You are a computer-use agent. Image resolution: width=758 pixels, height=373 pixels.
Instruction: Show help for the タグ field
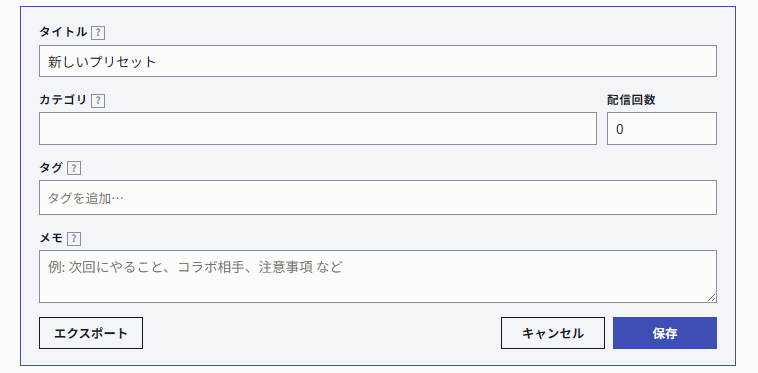pyautogui.click(x=74, y=168)
